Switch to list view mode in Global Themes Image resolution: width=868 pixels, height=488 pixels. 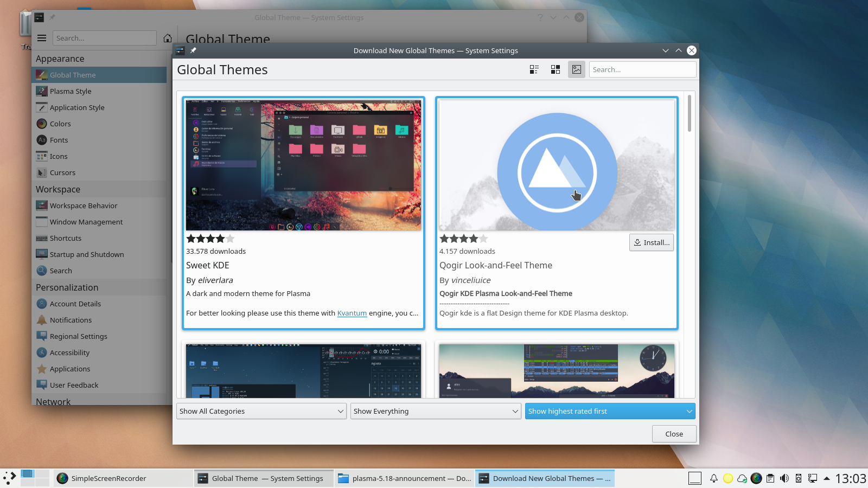pyautogui.click(x=534, y=69)
